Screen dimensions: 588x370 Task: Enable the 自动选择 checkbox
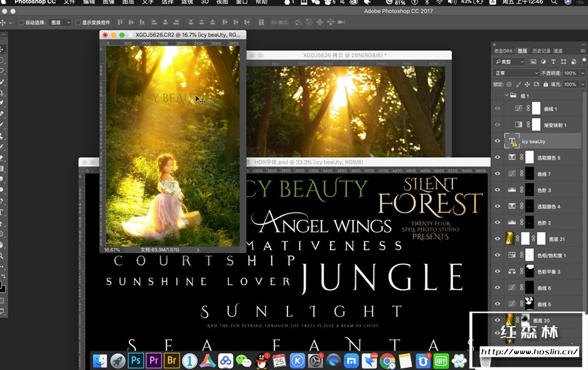[x=21, y=23]
